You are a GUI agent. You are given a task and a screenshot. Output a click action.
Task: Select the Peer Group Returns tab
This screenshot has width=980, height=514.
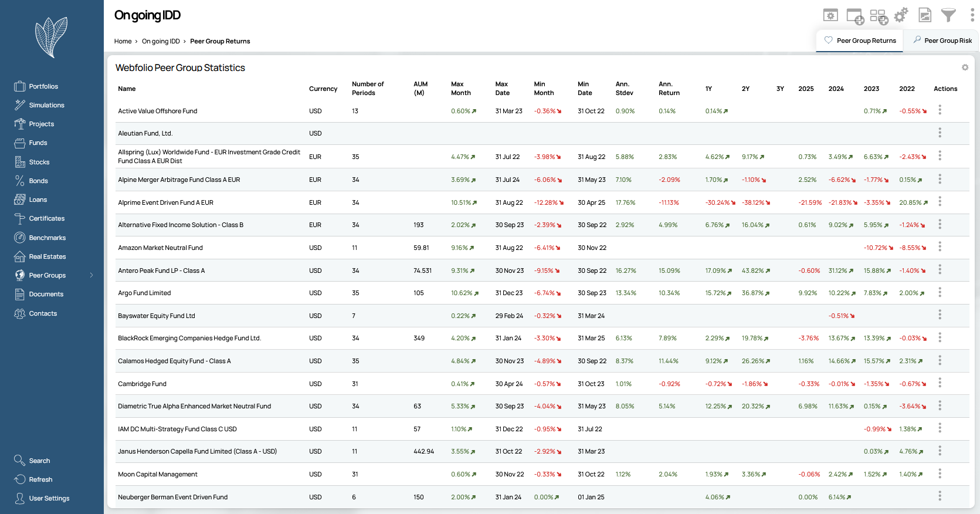(860, 40)
